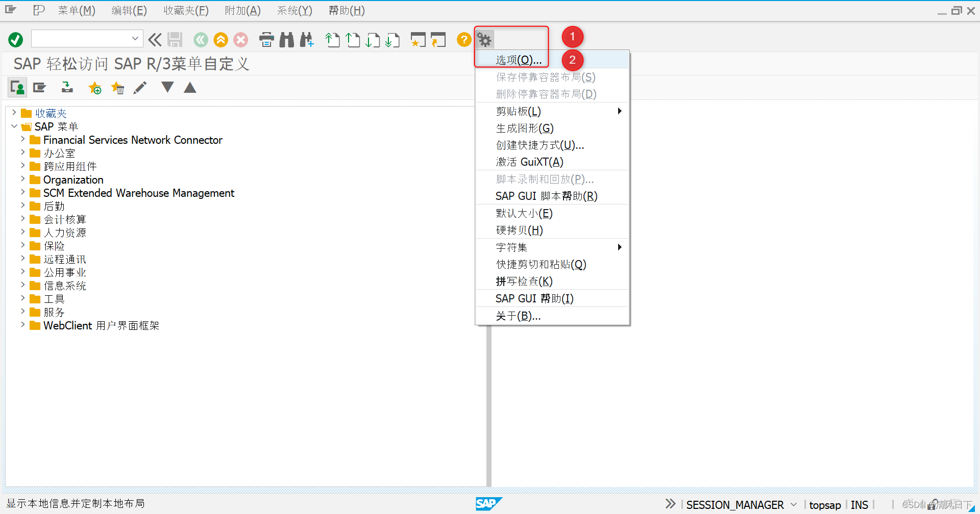This screenshot has width=980, height=514.
Task: Click the orange Help question-mark icon
Action: (x=463, y=39)
